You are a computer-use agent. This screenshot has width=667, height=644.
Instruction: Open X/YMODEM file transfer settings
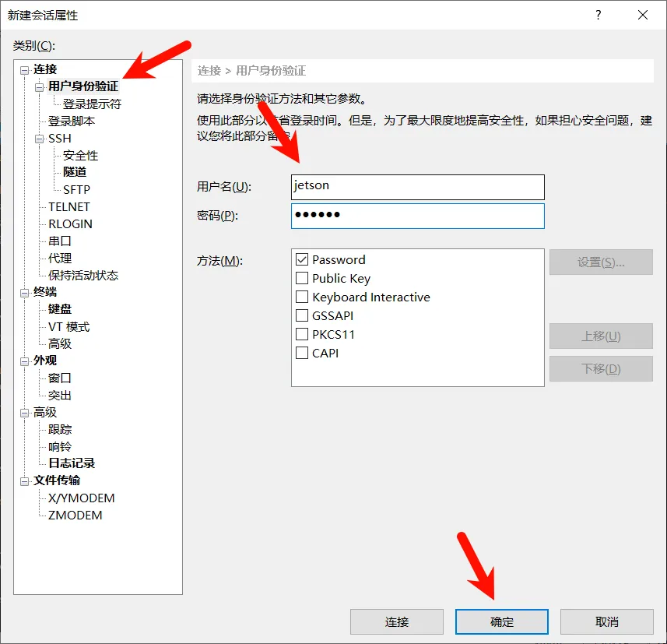(x=81, y=498)
